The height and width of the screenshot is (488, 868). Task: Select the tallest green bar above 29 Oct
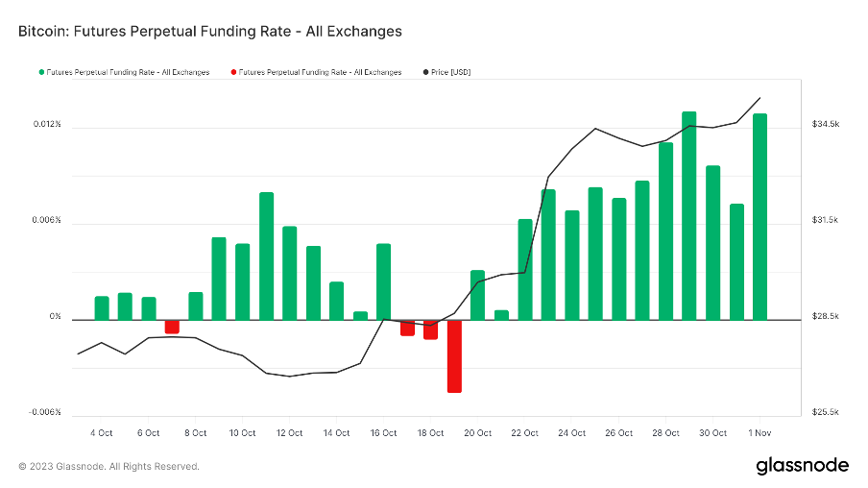click(x=689, y=215)
